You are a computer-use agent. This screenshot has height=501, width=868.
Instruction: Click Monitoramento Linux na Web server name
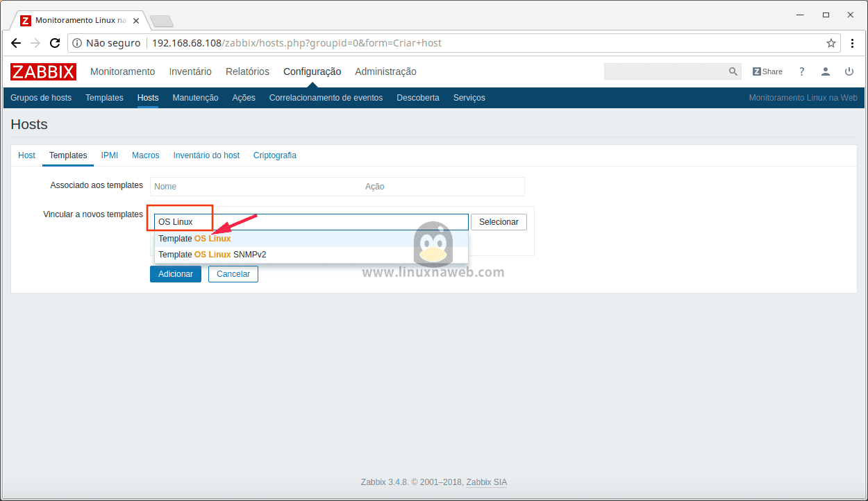click(803, 98)
